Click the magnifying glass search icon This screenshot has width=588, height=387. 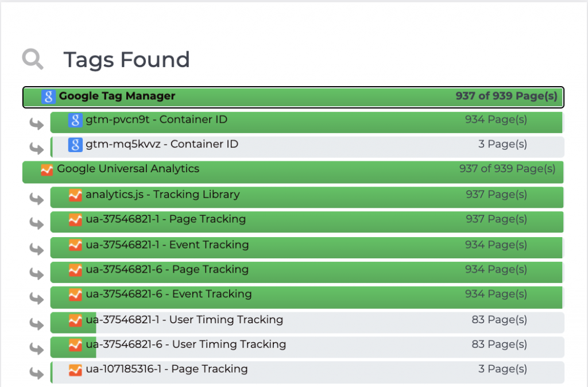coord(33,59)
